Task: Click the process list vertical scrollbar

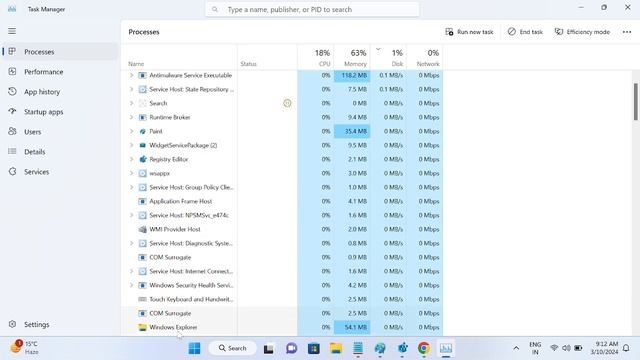Action: tap(635, 102)
